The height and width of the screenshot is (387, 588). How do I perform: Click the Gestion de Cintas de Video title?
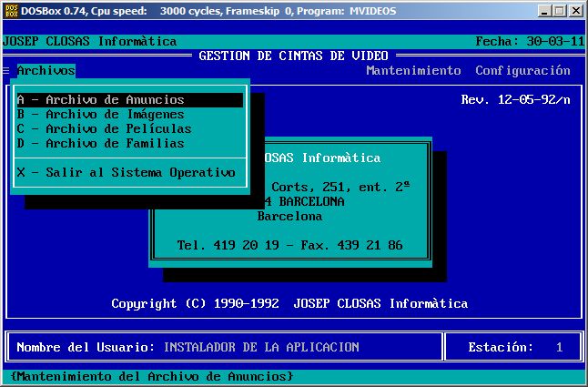[293, 56]
